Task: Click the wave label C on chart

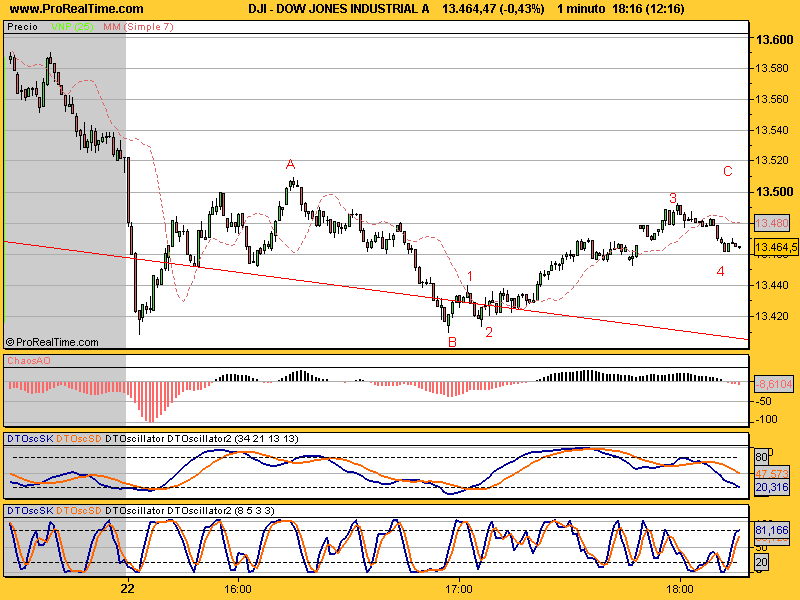Action: (728, 171)
